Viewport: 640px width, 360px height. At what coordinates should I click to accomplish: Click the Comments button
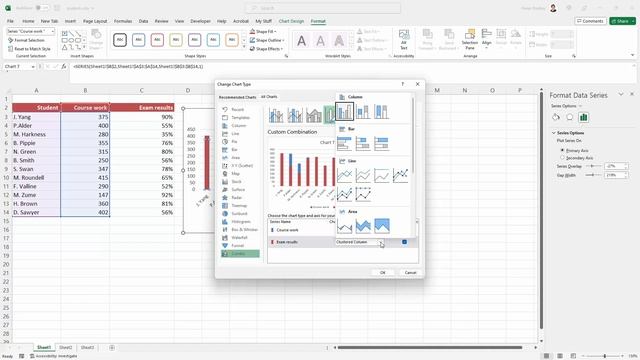(x=590, y=21)
